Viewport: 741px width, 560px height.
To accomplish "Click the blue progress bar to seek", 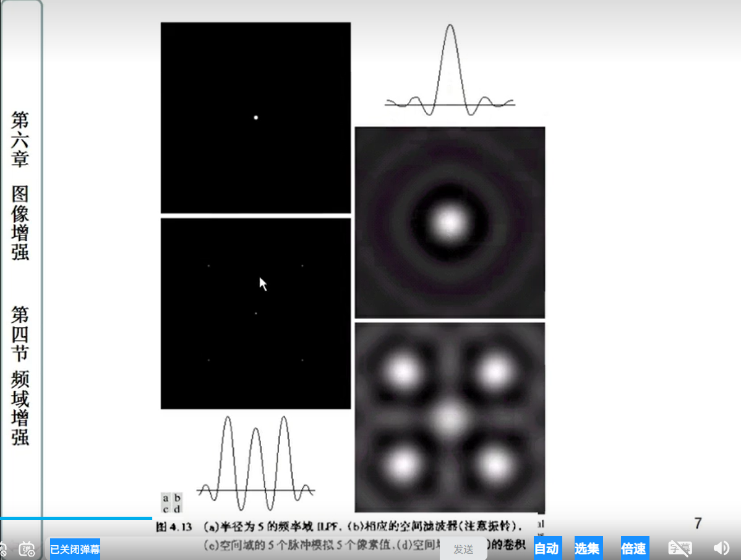I will click(76, 519).
